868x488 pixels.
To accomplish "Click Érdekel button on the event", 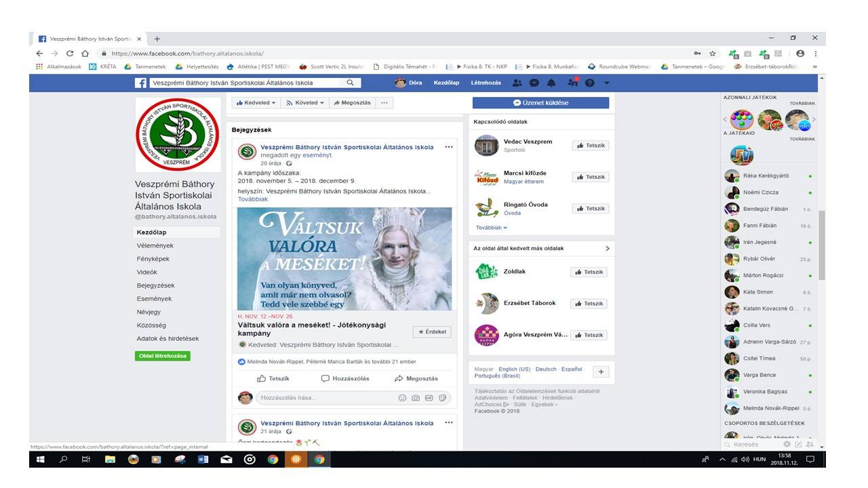I will pyautogui.click(x=432, y=332).
